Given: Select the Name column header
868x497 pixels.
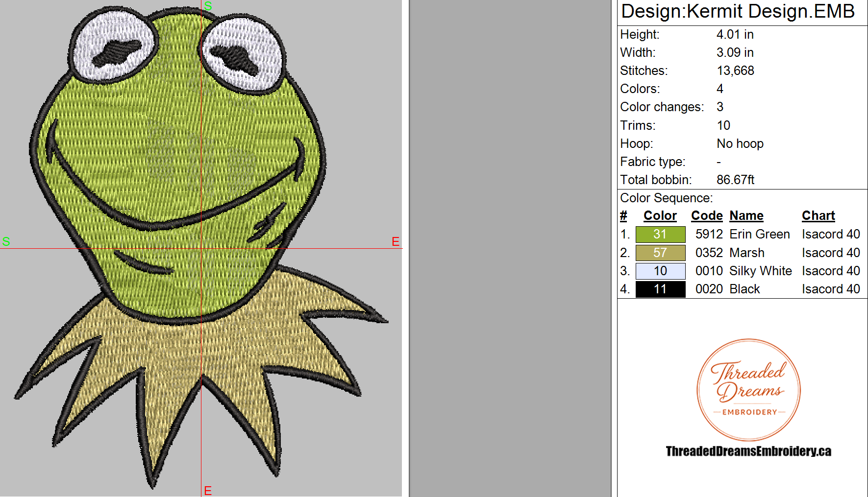Looking at the screenshot, I should coord(746,215).
